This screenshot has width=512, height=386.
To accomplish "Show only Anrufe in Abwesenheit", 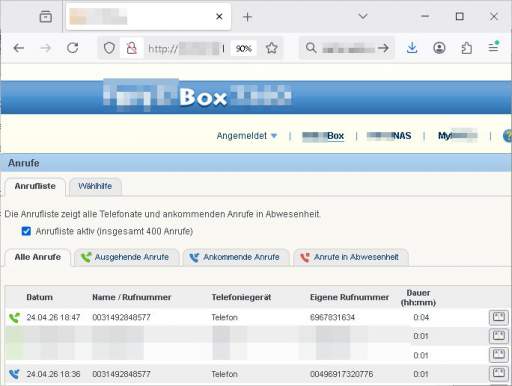I will (351, 257).
